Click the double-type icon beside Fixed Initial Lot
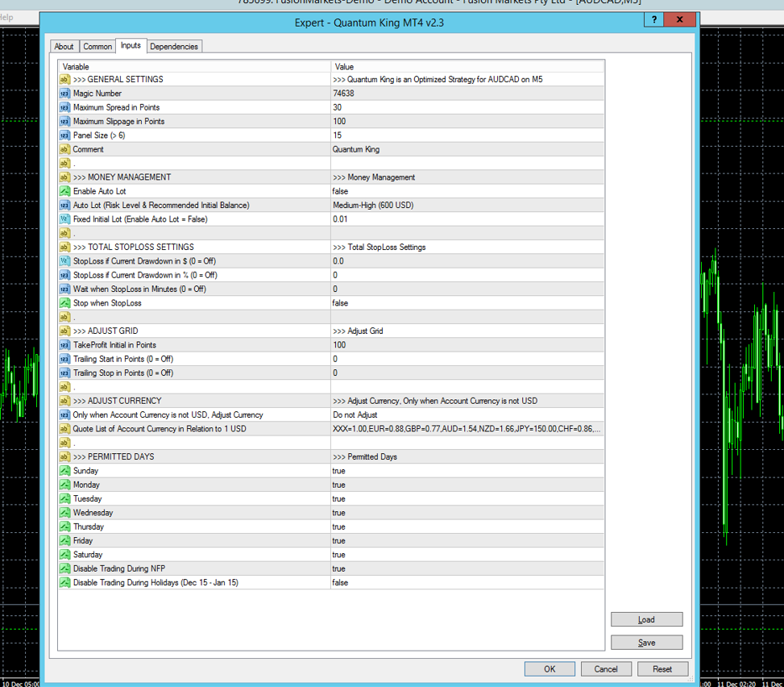The image size is (784, 687). pos(64,219)
